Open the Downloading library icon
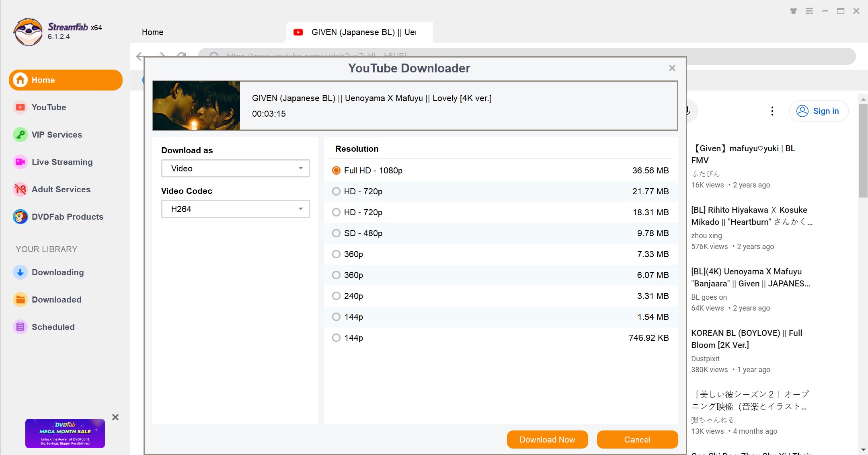The height and width of the screenshot is (455, 868). pos(20,272)
